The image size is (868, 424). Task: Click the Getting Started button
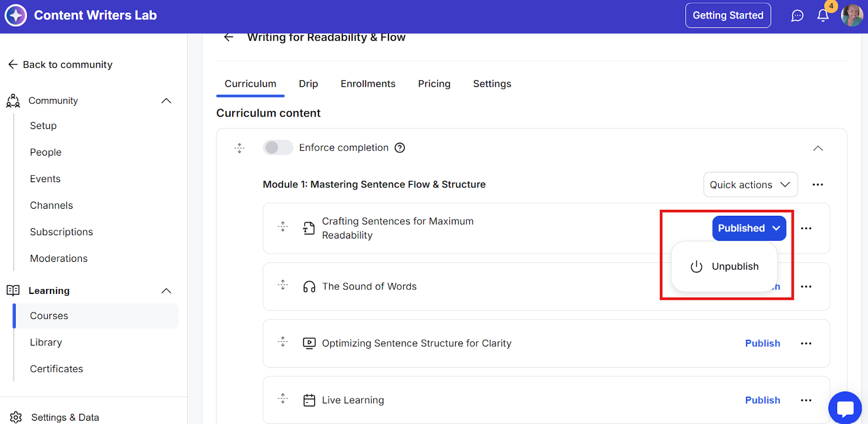(x=727, y=16)
